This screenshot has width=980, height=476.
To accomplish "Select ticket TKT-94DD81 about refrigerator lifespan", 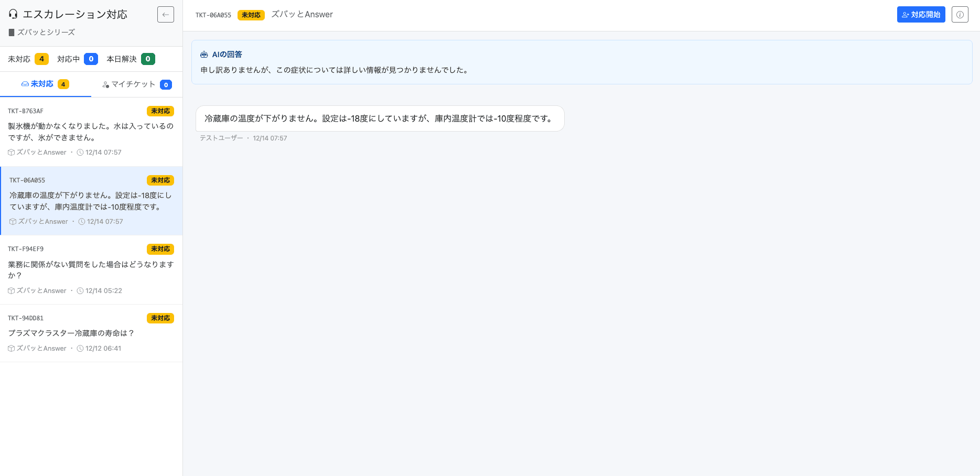I will [x=91, y=333].
